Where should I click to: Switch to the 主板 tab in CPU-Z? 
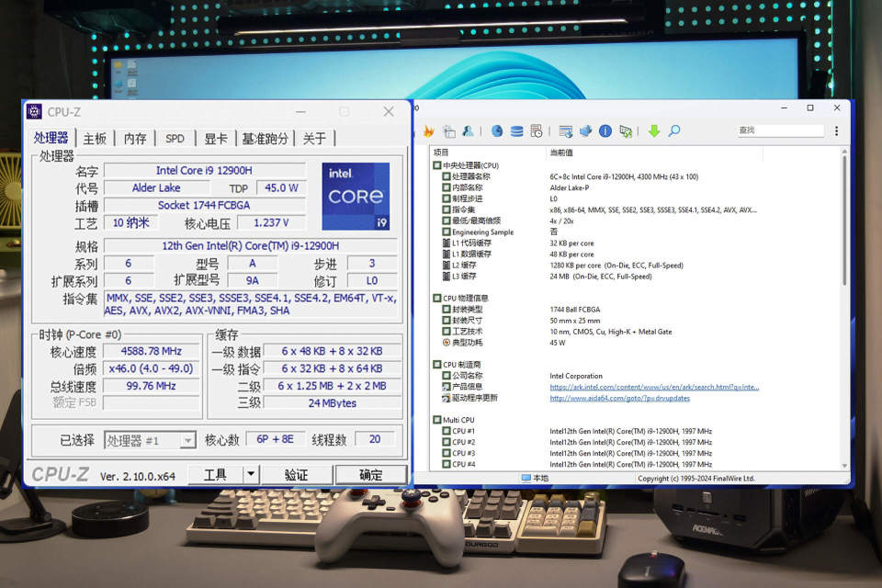point(95,139)
